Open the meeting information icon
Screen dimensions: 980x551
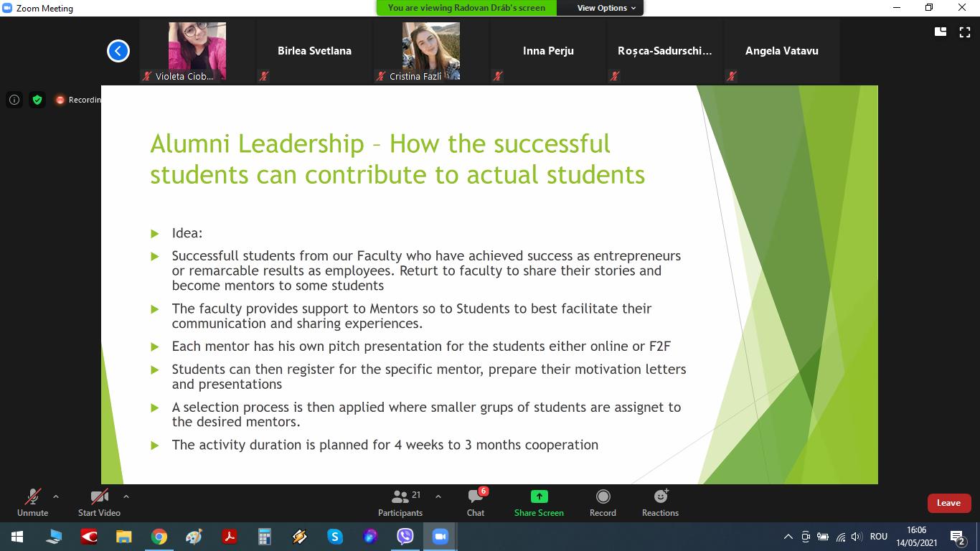coord(14,100)
